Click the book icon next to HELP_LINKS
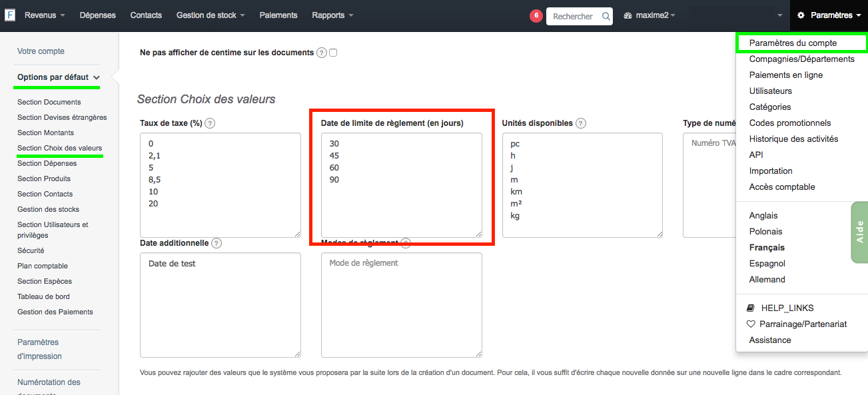868x395 pixels. pos(750,307)
